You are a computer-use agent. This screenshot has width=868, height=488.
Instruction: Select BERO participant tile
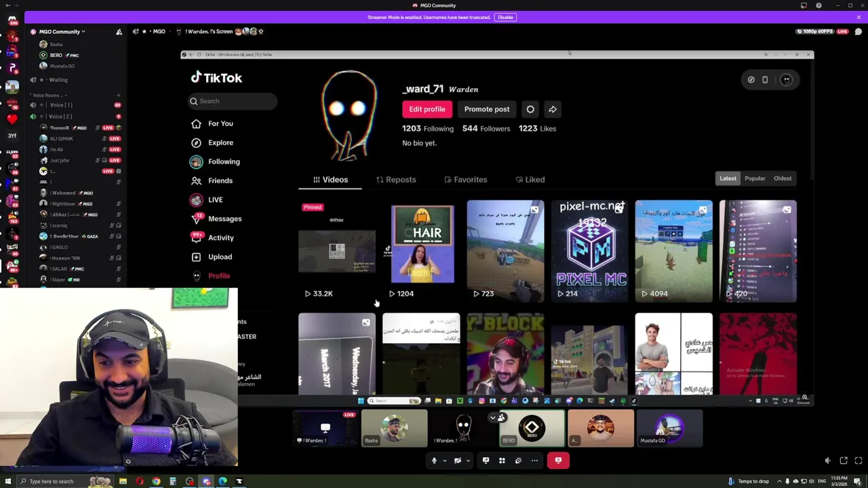(x=532, y=428)
